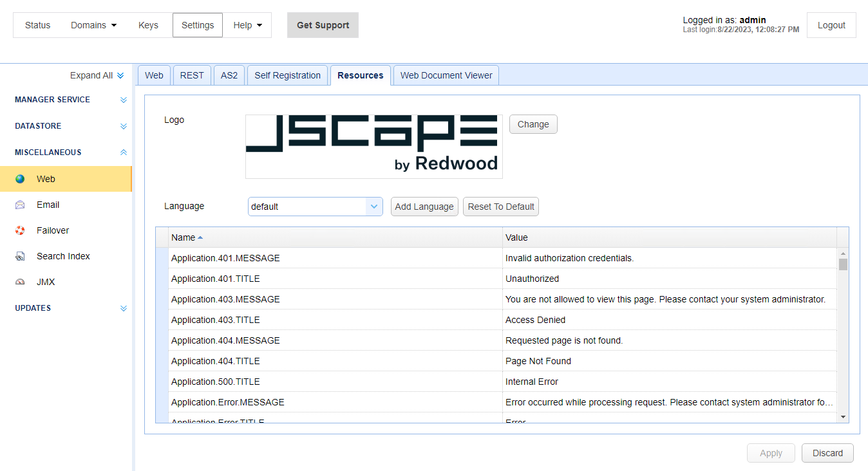This screenshot has height=471, width=868.
Task: Click the JMX gauge icon
Action: pyautogui.click(x=20, y=282)
